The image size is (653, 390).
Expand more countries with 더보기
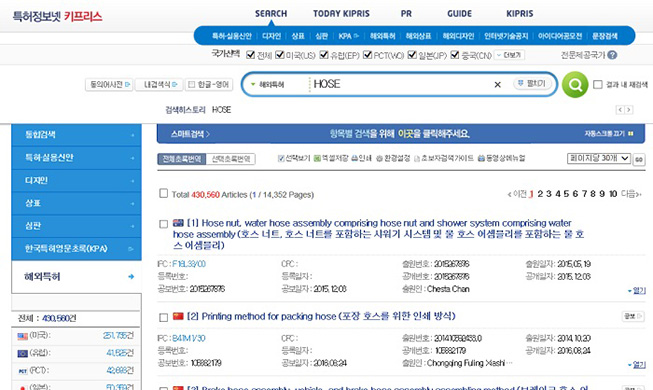[x=509, y=55]
